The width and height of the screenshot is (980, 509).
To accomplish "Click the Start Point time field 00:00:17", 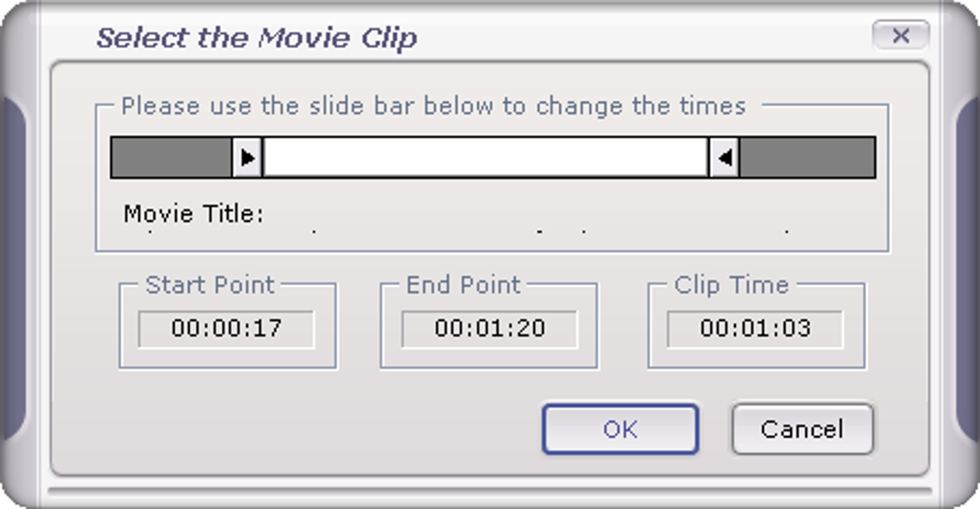I will (227, 328).
